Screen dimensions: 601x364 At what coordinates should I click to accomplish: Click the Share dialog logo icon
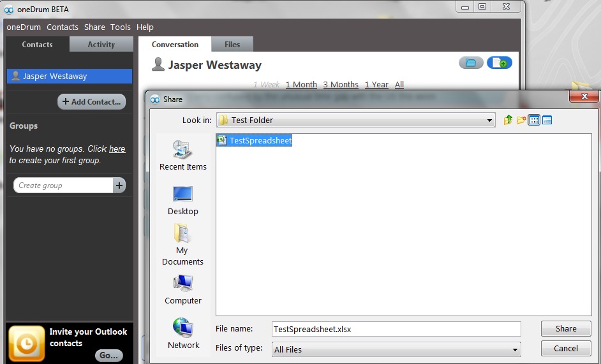[155, 99]
